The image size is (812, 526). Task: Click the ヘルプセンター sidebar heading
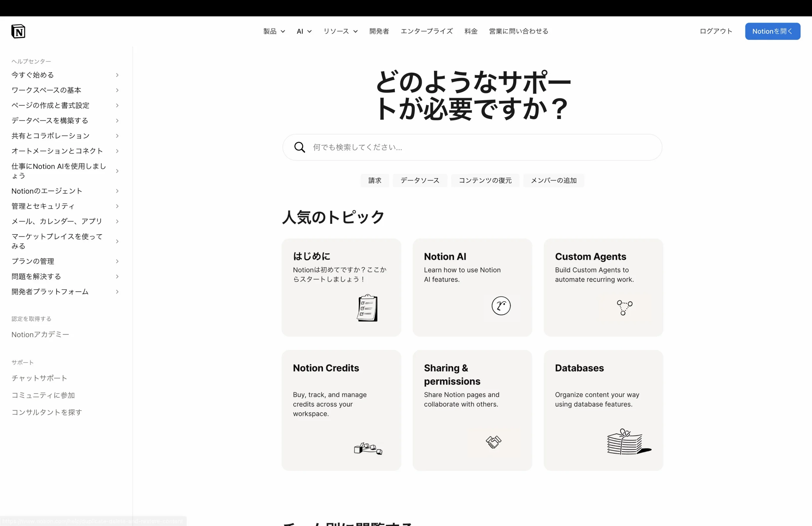pos(31,61)
